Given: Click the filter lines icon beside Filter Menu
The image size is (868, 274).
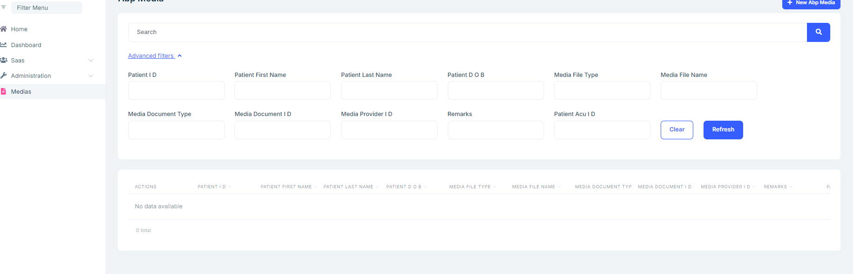Looking at the screenshot, I should pyautogui.click(x=4, y=7).
